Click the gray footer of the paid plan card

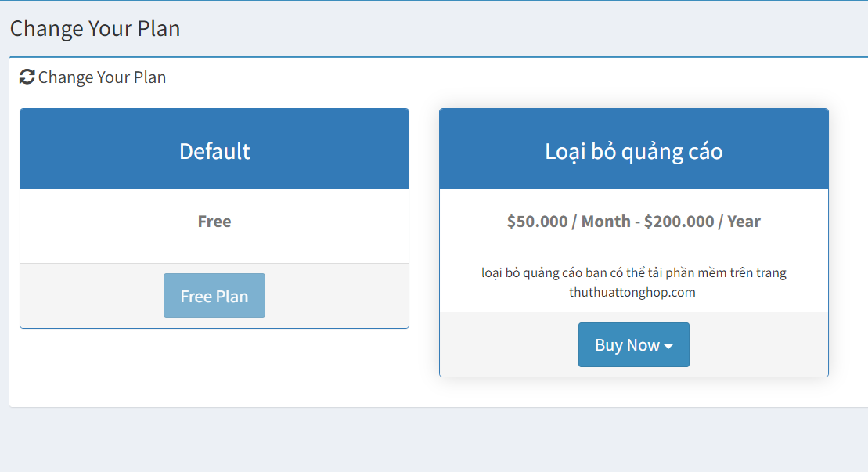point(509,344)
